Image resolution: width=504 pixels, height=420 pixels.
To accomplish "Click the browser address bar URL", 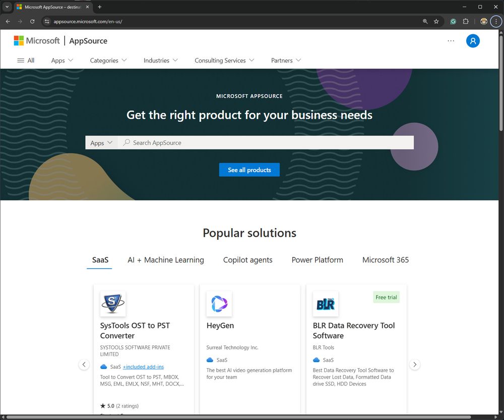I will point(88,22).
